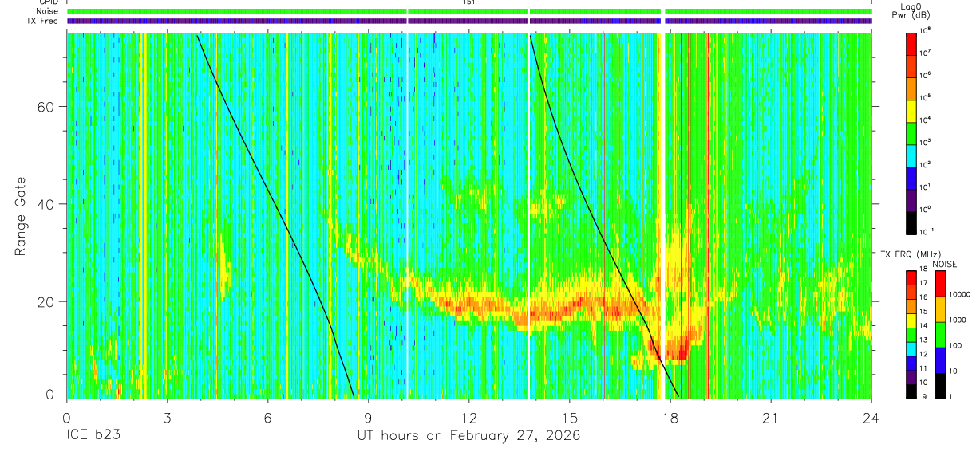
Task: Click the 'UT hours on February 27, 2026' title
Action: [468, 436]
